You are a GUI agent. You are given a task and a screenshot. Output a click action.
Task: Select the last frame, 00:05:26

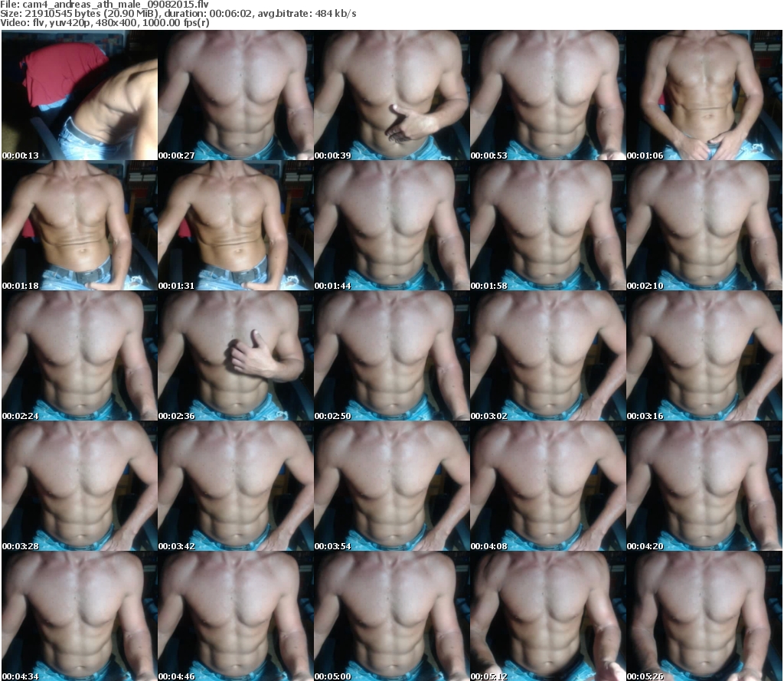click(x=704, y=616)
